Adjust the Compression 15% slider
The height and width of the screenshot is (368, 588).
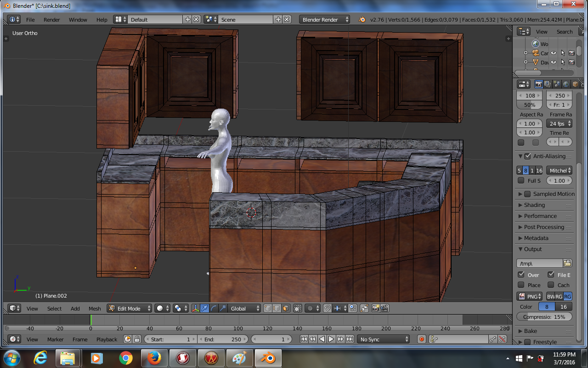coord(544,317)
